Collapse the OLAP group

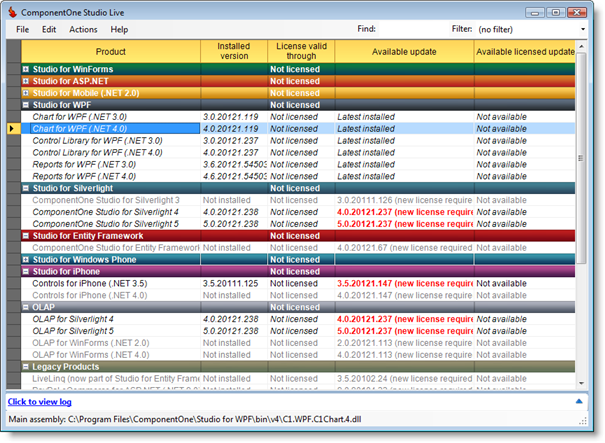(27, 307)
